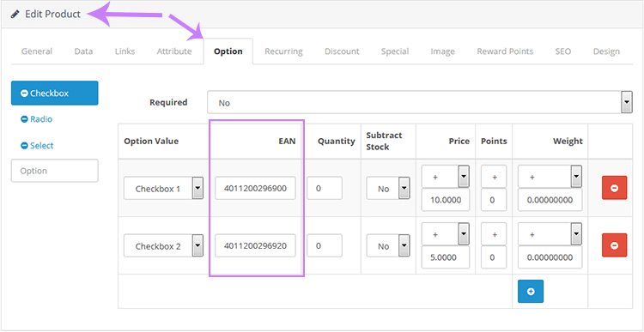Open points prefix selector for Checkbox 2
The image size is (644, 332).
coord(494,234)
